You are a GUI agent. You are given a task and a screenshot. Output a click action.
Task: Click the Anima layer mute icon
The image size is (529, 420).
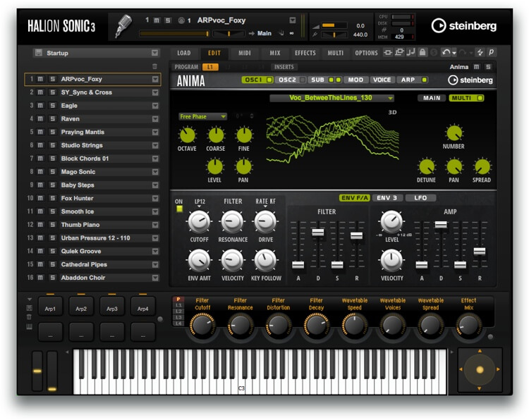(x=476, y=67)
